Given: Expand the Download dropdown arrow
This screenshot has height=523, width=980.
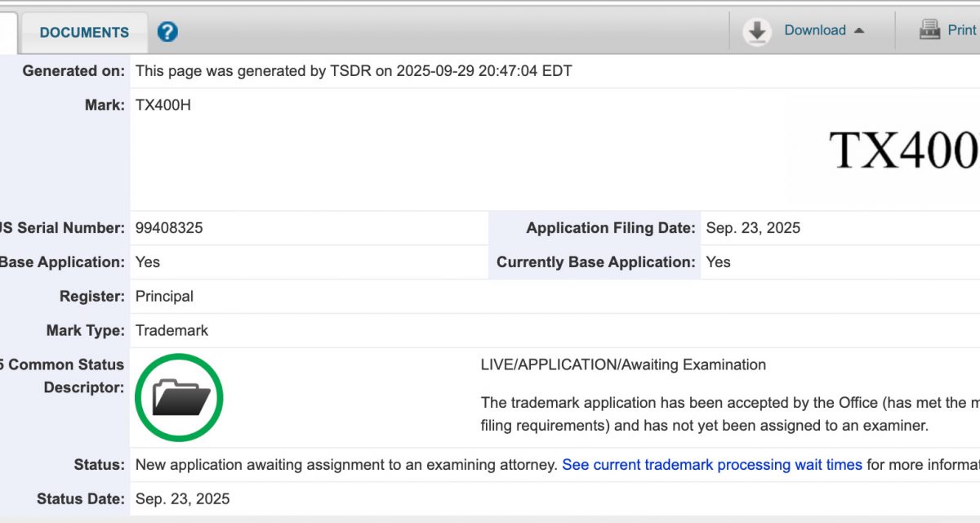Looking at the screenshot, I should 859,30.
